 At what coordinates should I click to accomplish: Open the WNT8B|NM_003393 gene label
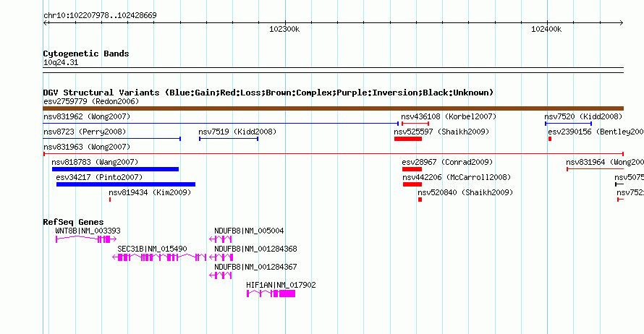pyautogui.click(x=88, y=231)
